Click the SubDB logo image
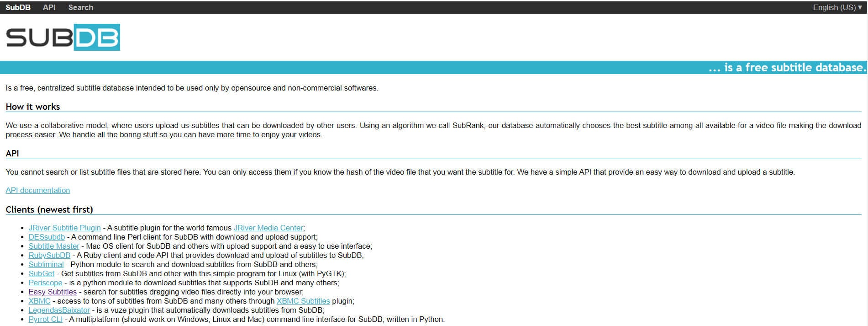This screenshot has width=868, height=326. point(63,37)
